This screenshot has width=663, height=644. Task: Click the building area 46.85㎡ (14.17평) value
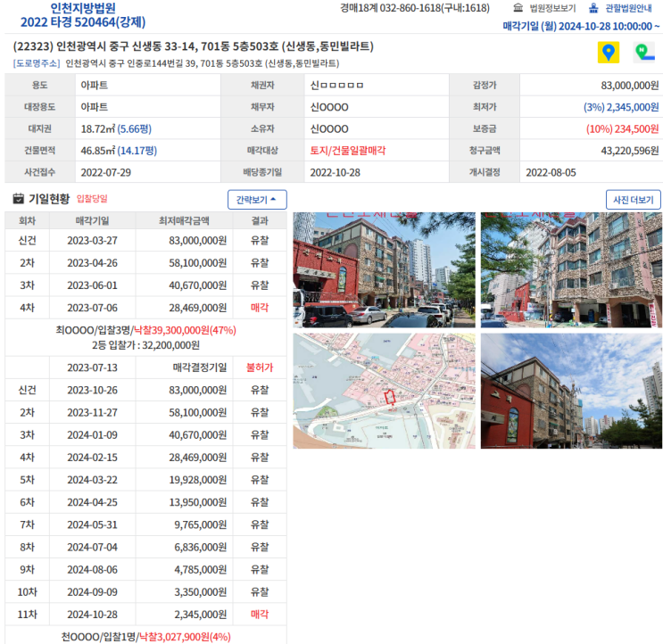pyautogui.click(x=119, y=151)
